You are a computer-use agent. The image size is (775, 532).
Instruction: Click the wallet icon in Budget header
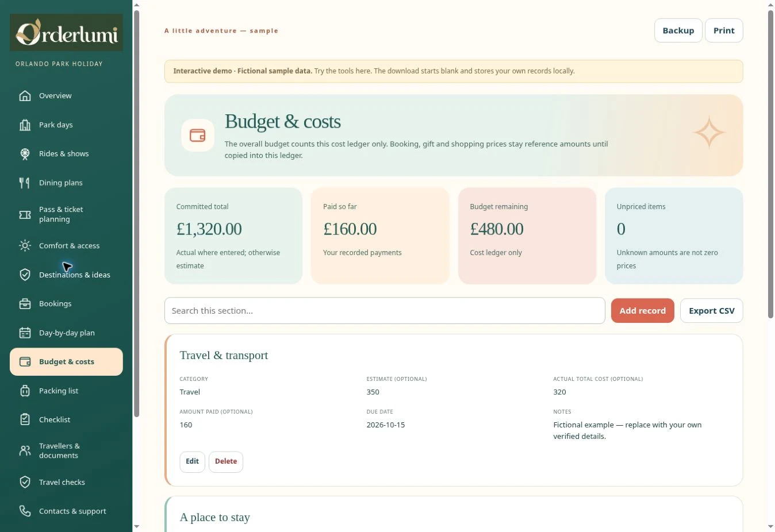(x=198, y=136)
